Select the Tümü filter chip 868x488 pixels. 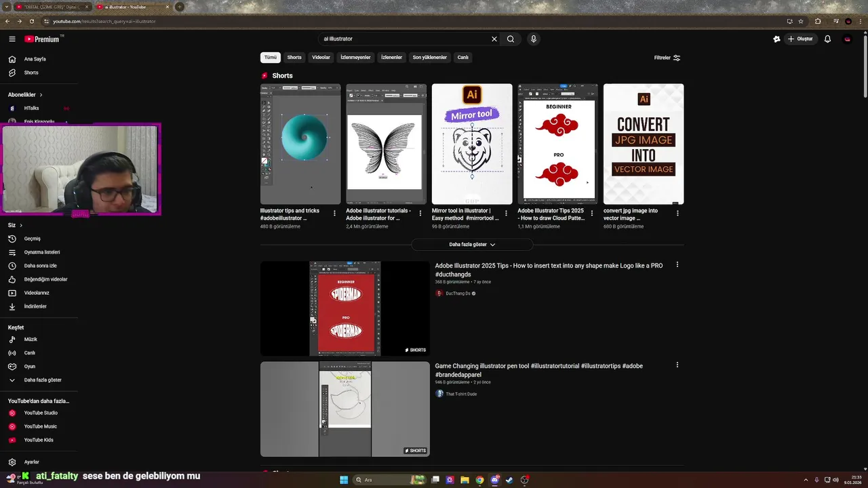pyautogui.click(x=271, y=58)
